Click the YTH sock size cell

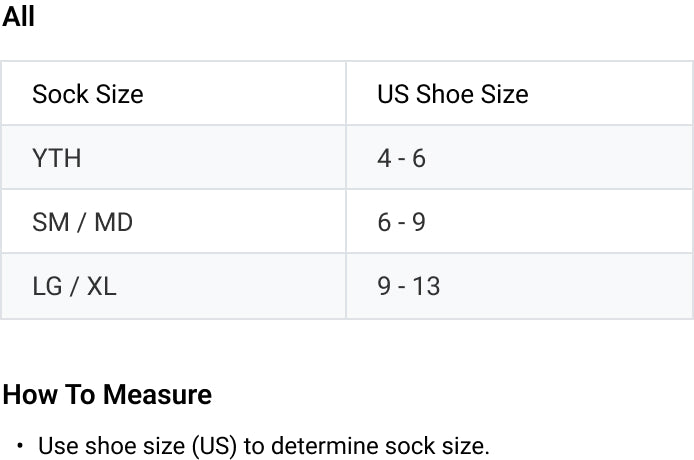[57, 158]
